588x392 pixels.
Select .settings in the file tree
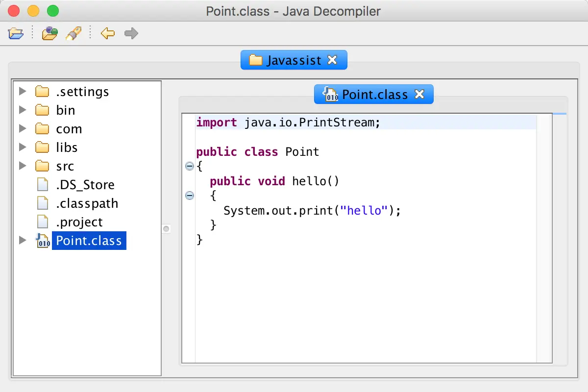[82, 92]
